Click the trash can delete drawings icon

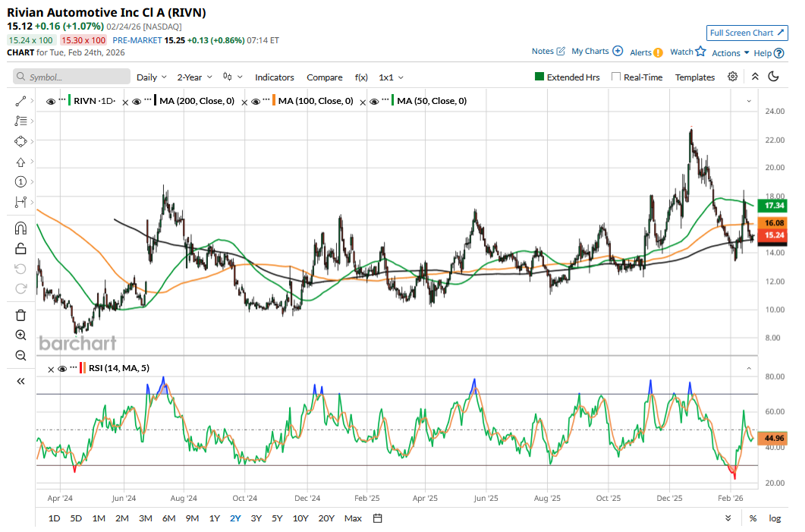[20, 315]
